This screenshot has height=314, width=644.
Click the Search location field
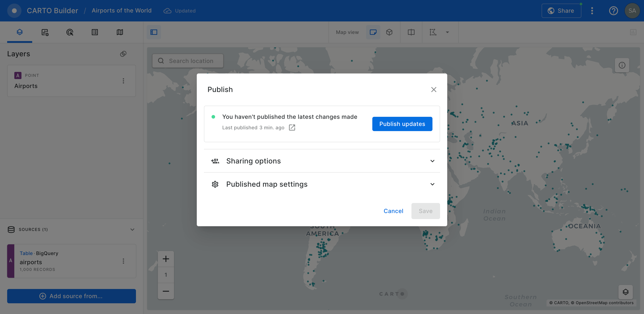pyautogui.click(x=191, y=61)
